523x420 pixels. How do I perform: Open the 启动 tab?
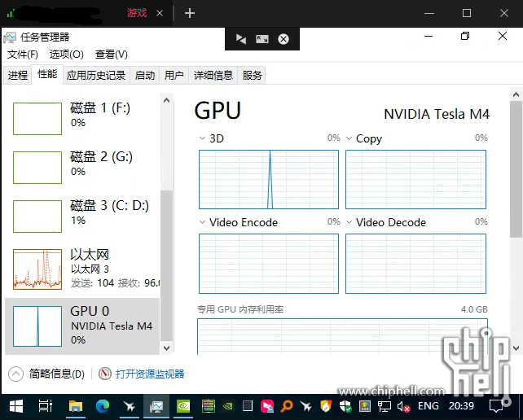click(145, 75)
